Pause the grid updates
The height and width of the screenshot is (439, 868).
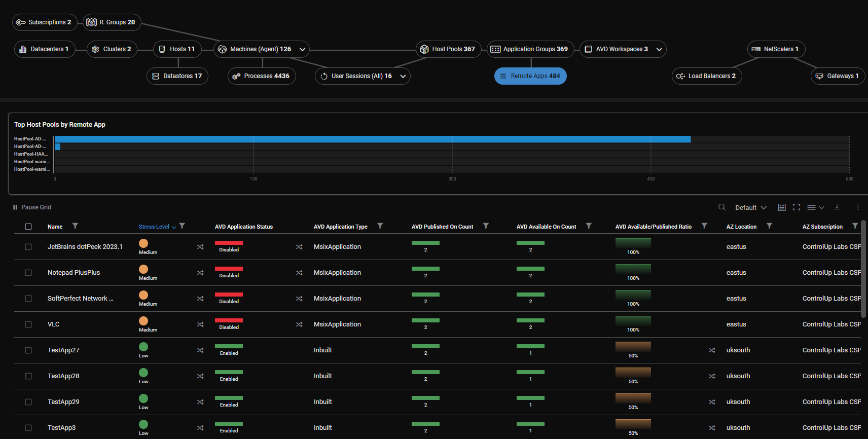coord(32,207)
